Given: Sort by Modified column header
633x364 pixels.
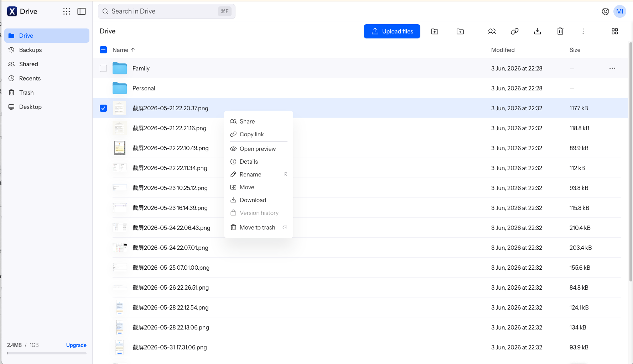Looking at the screenshot, I should click(x=503, y=50).
